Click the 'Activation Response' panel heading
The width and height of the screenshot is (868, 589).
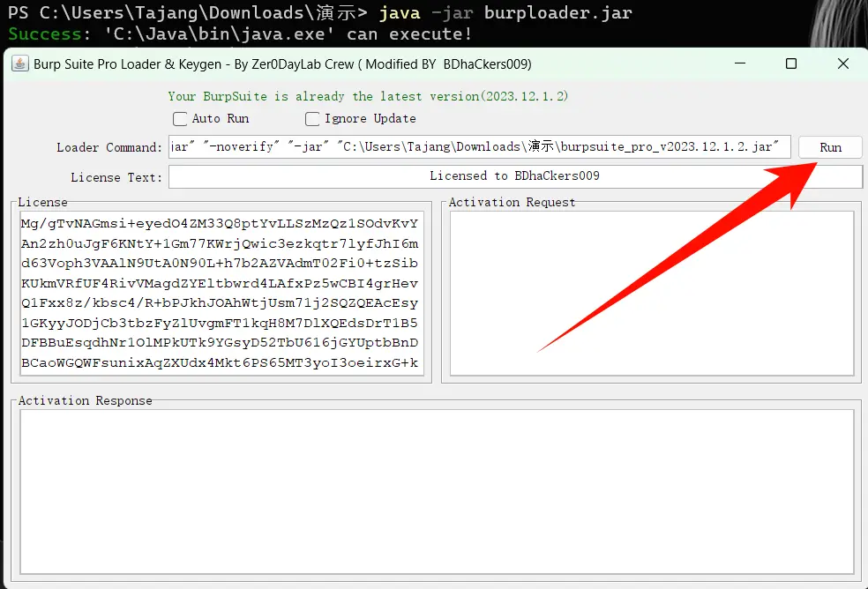85,400
